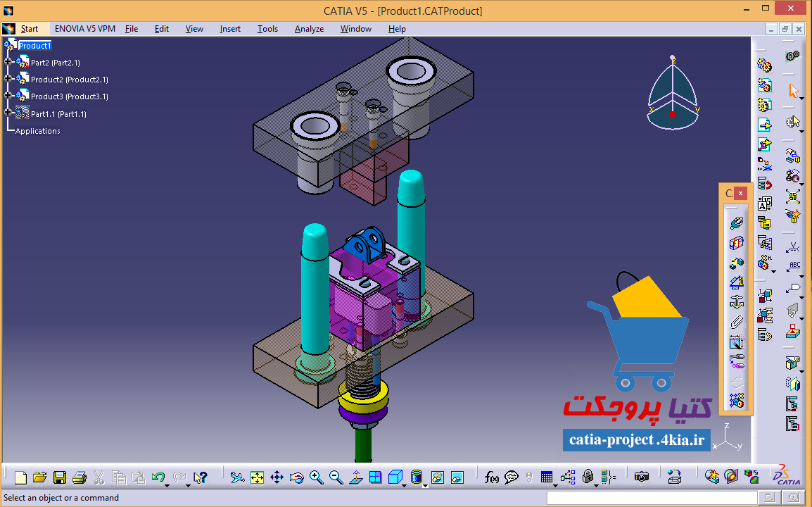Viewport: 812px width, 507px height.
Task: Click the command input field in status bar
Action: coord(652,498)
